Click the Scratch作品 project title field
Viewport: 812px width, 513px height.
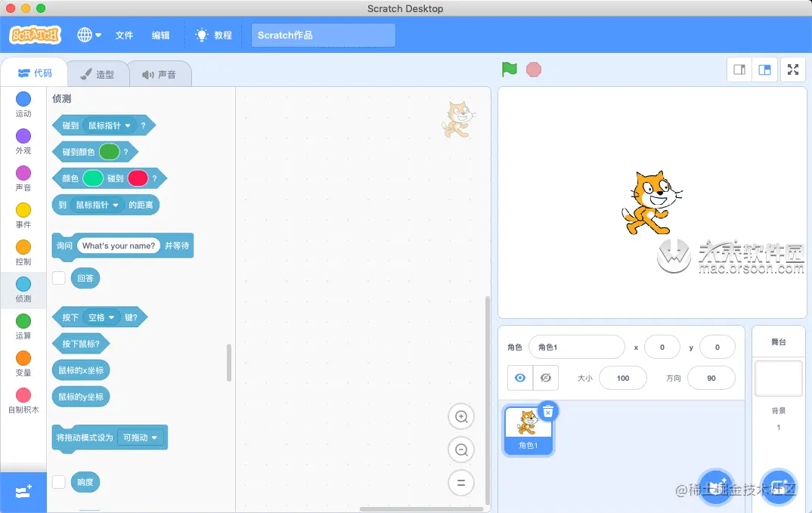[x=324, y=36]
